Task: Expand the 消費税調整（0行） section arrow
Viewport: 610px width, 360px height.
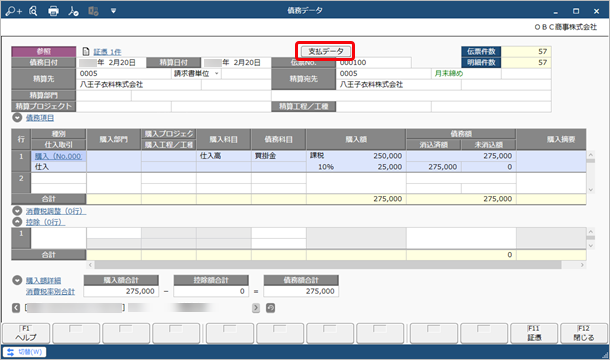Action: click(17, 211)
